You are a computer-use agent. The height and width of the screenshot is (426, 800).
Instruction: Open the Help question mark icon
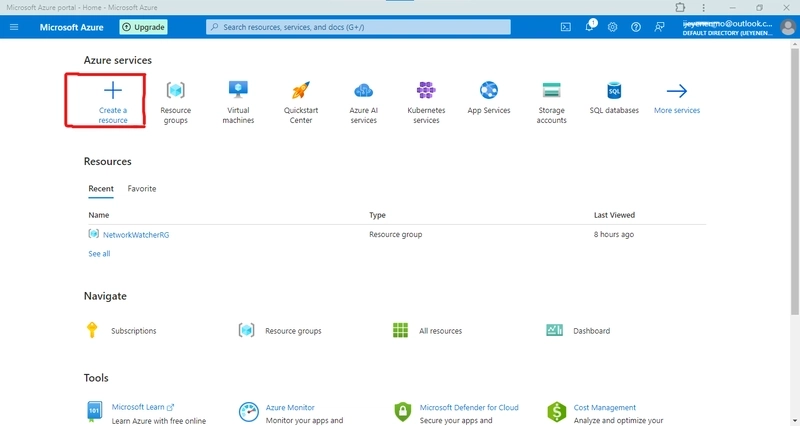pyautogui.click(x=636, y=27)
